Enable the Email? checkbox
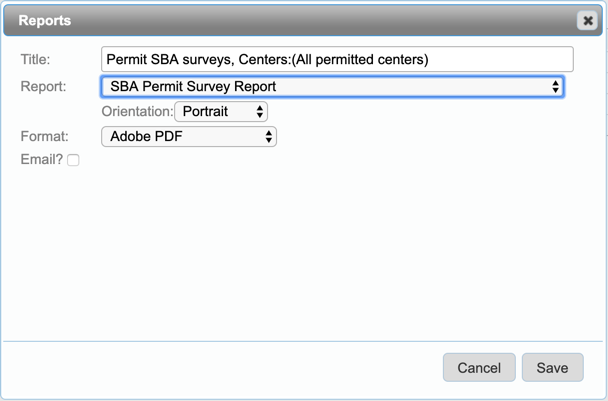This screenshot has height=401, width=608. (73, 160)
